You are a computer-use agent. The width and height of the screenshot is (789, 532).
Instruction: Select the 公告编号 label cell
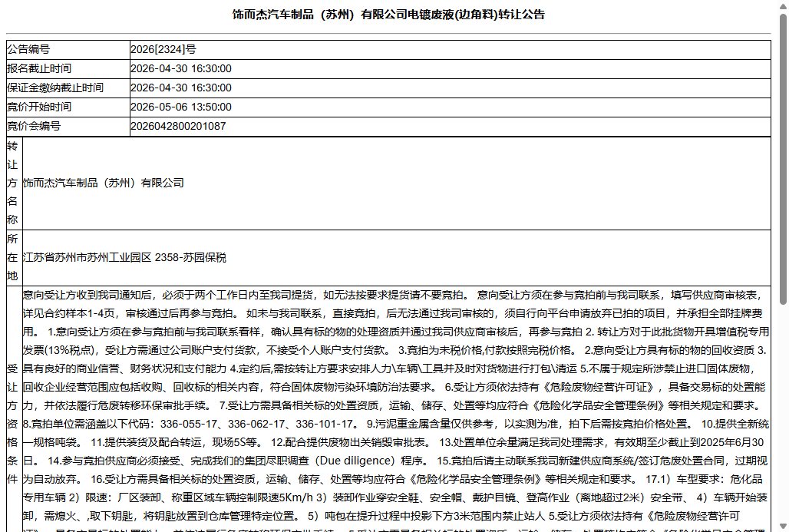coord(68,49)
